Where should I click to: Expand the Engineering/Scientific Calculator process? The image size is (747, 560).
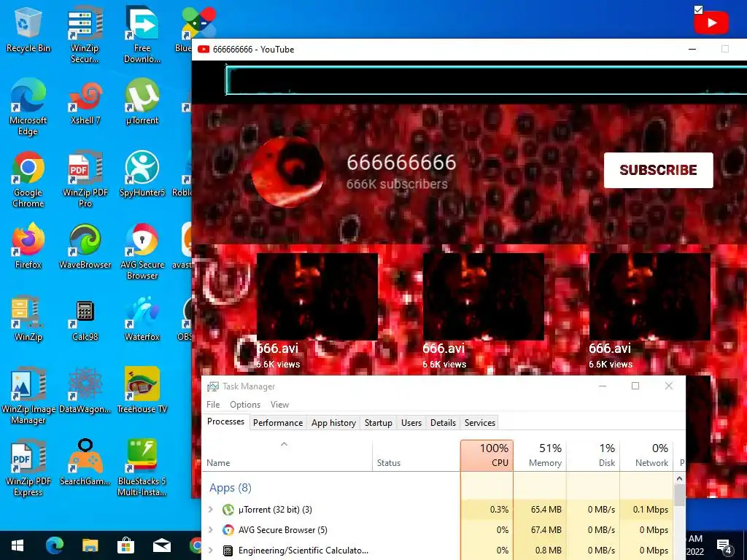[x=211, y=551]
